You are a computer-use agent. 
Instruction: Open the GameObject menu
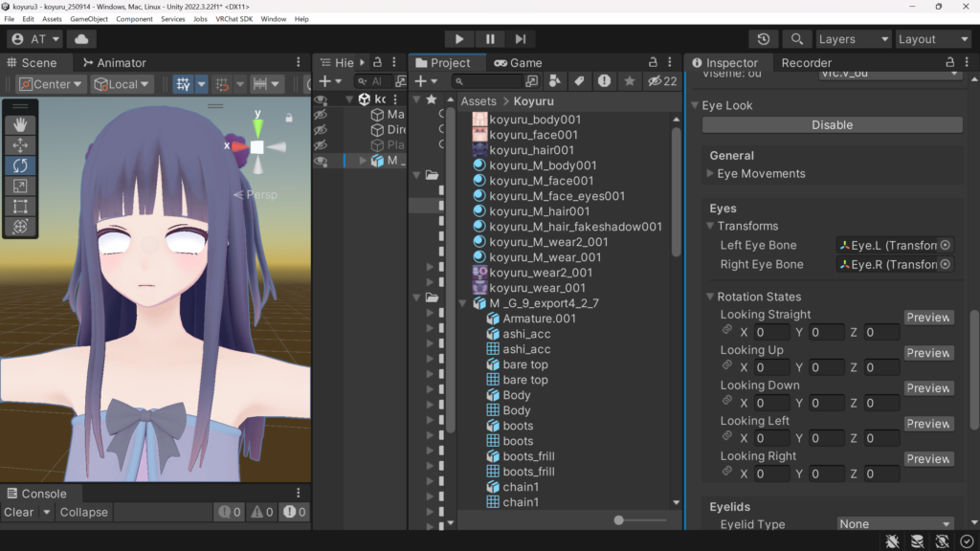click(88, 19)
